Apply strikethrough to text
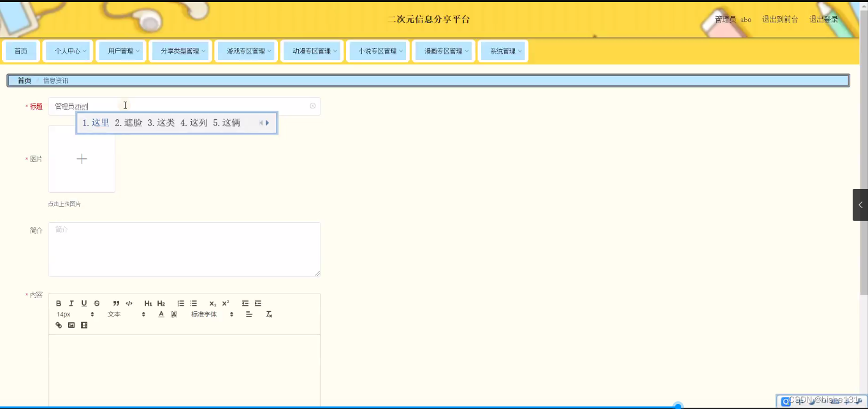868x409 pixels. (x=97, y=303)
